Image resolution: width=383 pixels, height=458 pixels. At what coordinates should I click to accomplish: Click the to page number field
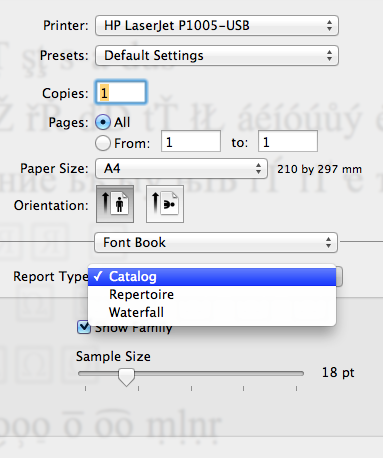point(288,141)
